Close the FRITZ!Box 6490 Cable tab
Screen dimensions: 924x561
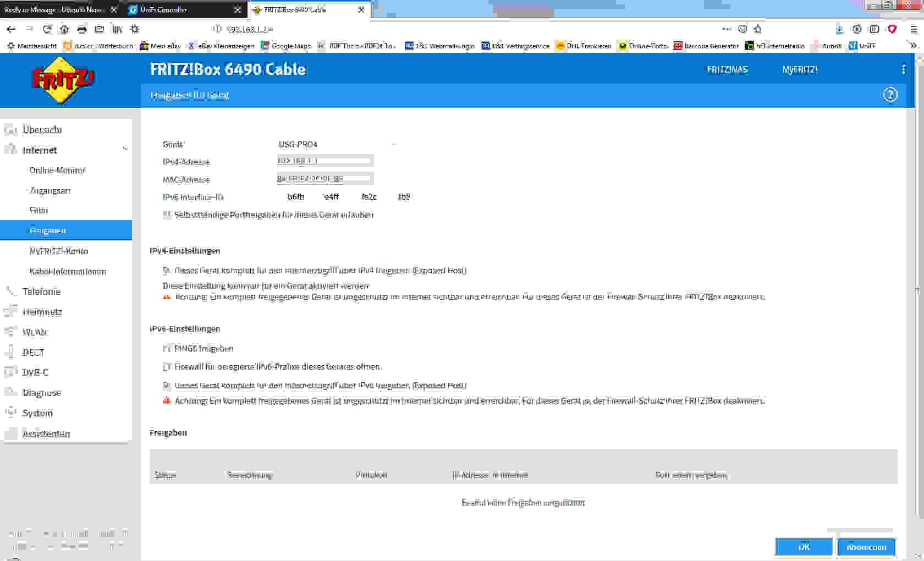click(361, 10)
